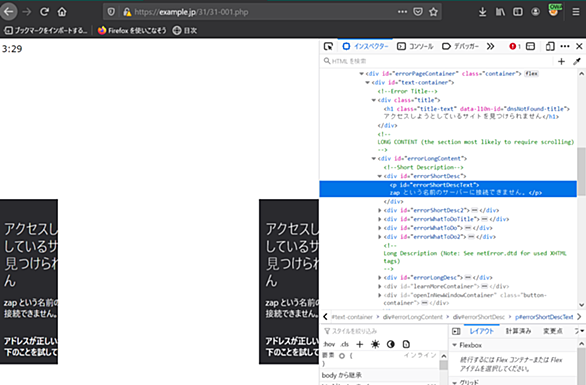This screenshot has width=586, height=385.
Task: Toggle light color scheme simulation sun icon
Action: pyautogui.click(x=375, y=344)
